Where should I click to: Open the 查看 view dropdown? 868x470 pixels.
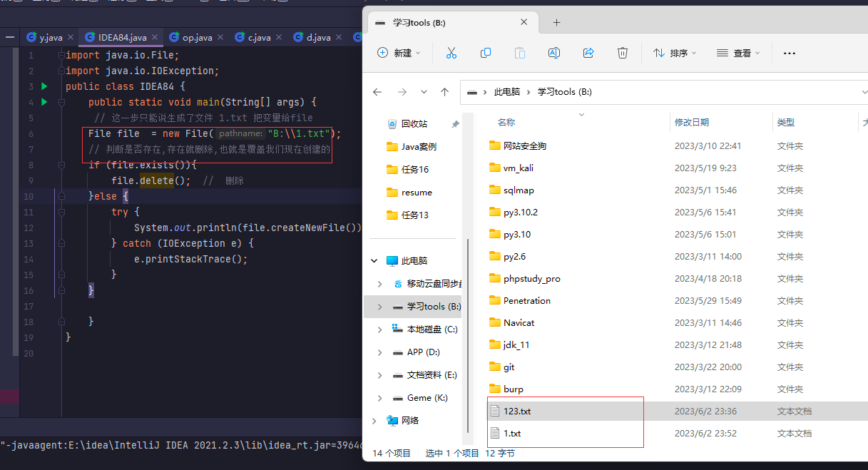point(738,53)
